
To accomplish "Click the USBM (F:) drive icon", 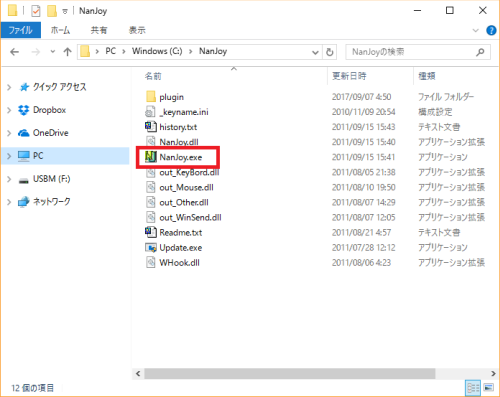I will pyautogui.click(x=24, y=180).
